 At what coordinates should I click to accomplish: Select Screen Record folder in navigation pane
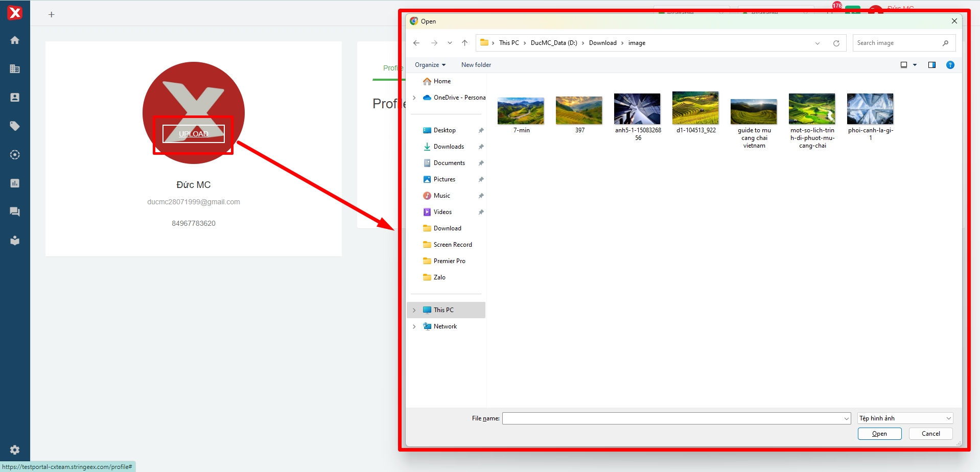pos(452,245)
